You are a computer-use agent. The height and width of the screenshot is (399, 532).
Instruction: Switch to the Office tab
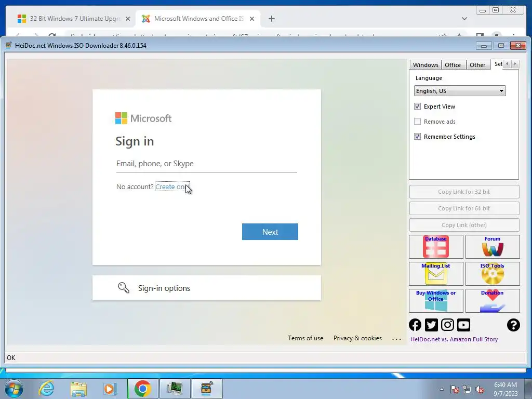coord(453,65)
